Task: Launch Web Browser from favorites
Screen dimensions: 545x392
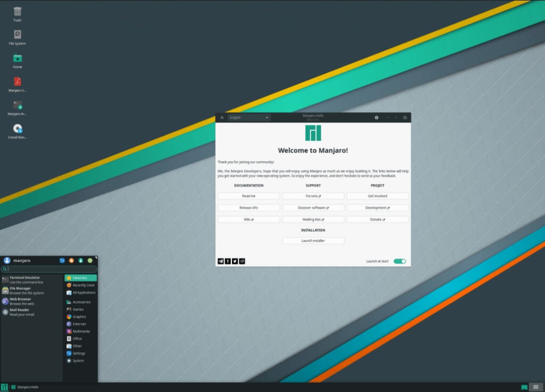Action: coord(31,302)
